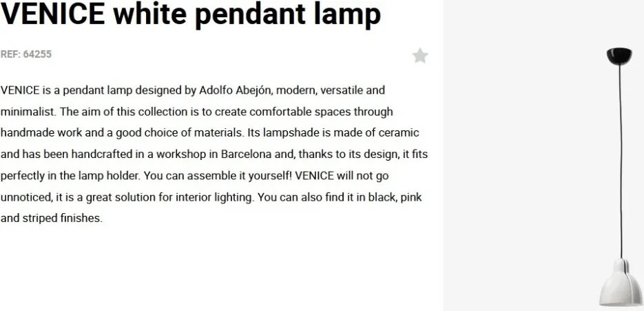The height and width of the screenshot is (311, 644).
Task: Click the VENICE white pendant lamp heading
Action: [x=191, y=14]
